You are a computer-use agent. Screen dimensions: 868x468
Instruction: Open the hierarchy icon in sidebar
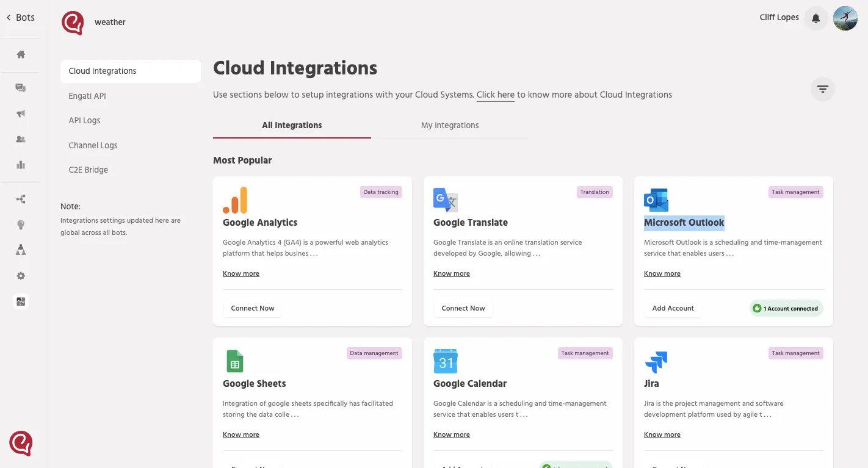pyautogui.click(x=21, y=250)
